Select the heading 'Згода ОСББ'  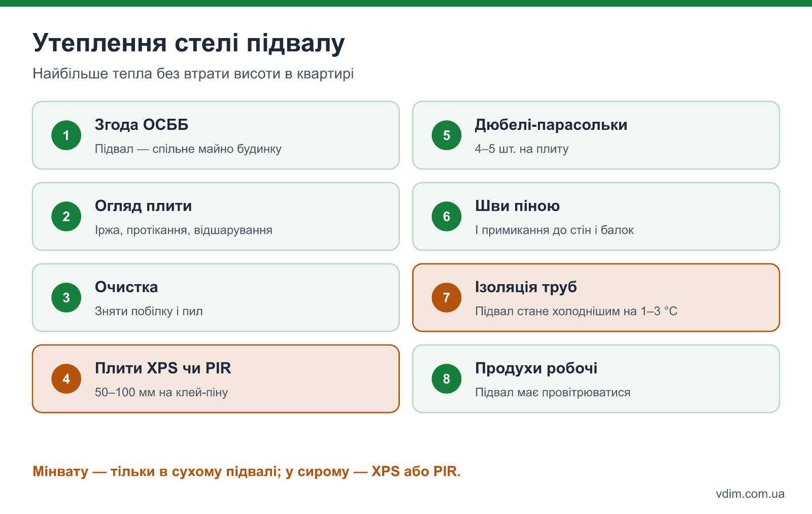point(142,125)
